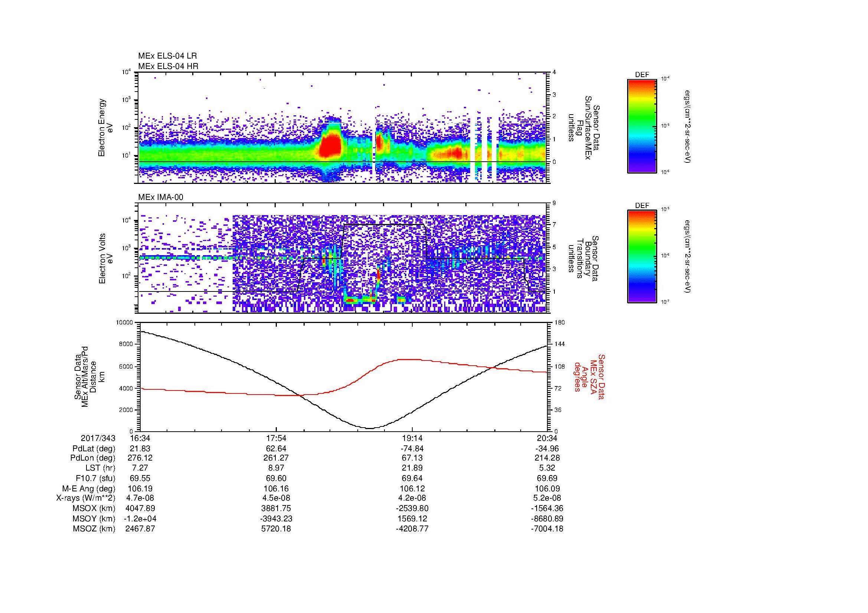Click the MSOX value -2539.80
The image size is (868, 613).
coord(412,508)
